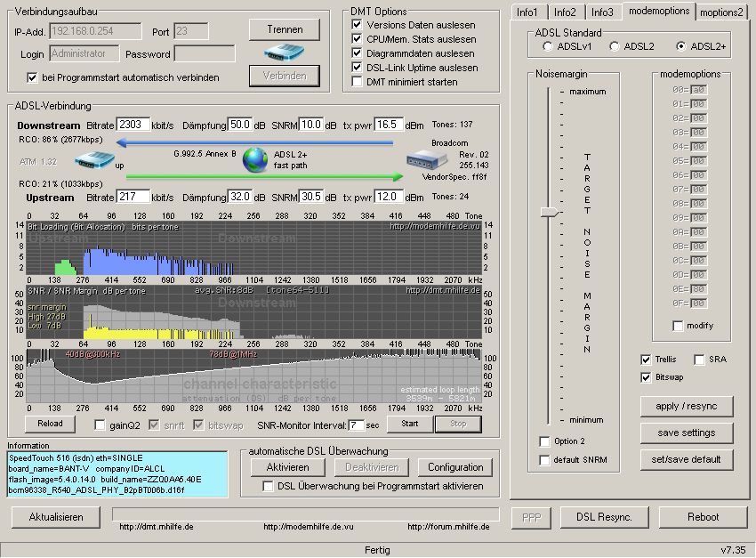The width and height of the screenshot is (756, 558).
Task: Click the Trennen button
Action: pyautogui.click(x=285, y=29)
